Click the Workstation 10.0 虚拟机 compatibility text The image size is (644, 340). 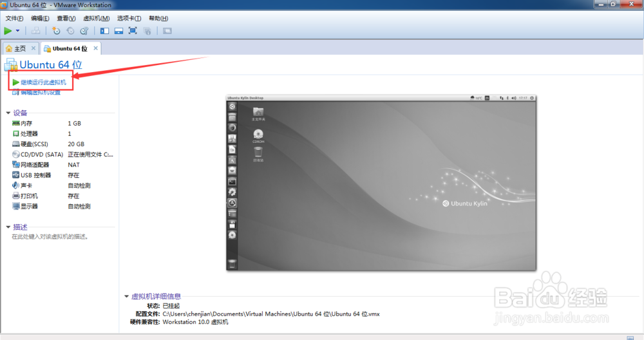point(196,322)
